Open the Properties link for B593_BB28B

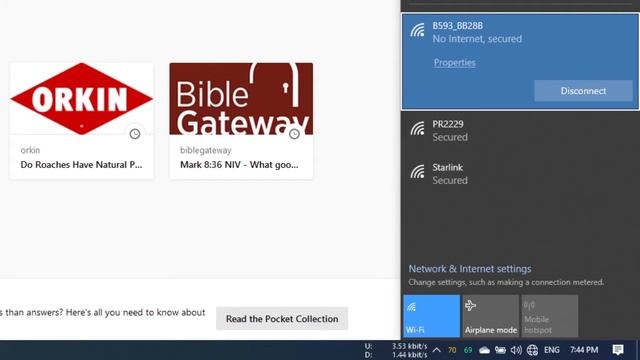[x=454, y=62]
